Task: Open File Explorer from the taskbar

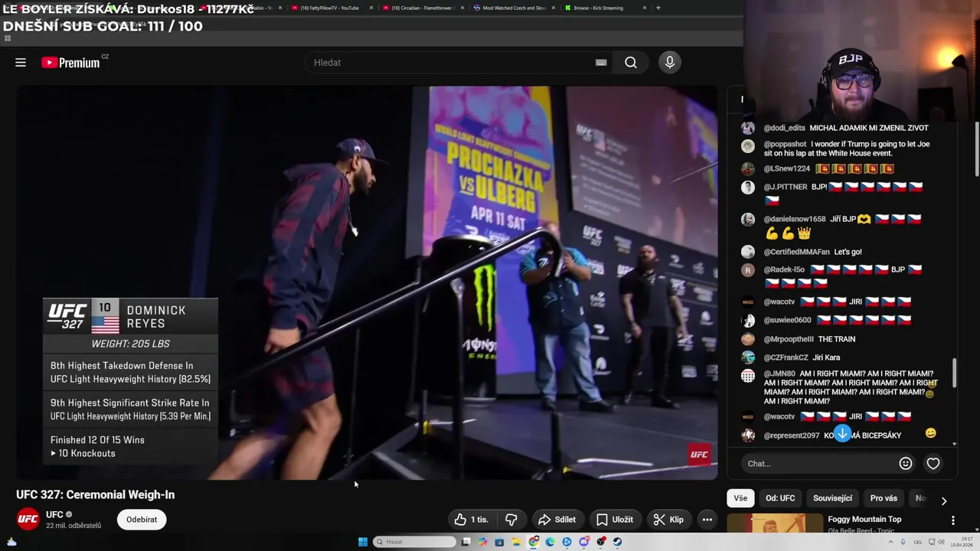Action: coord(516,542)
